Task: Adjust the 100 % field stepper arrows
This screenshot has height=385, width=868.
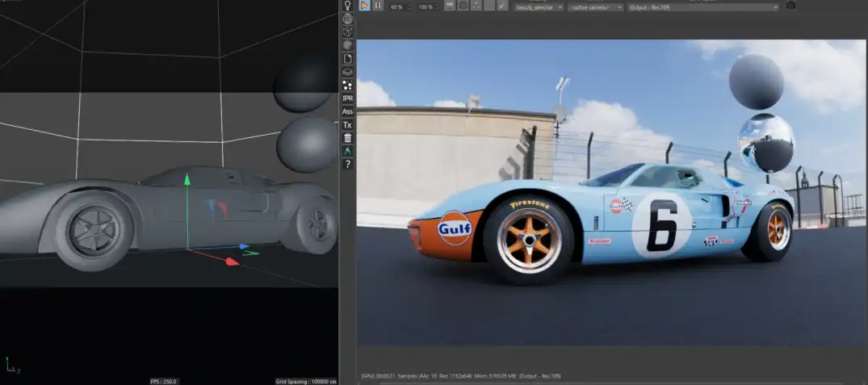Action: click(438, 6)
